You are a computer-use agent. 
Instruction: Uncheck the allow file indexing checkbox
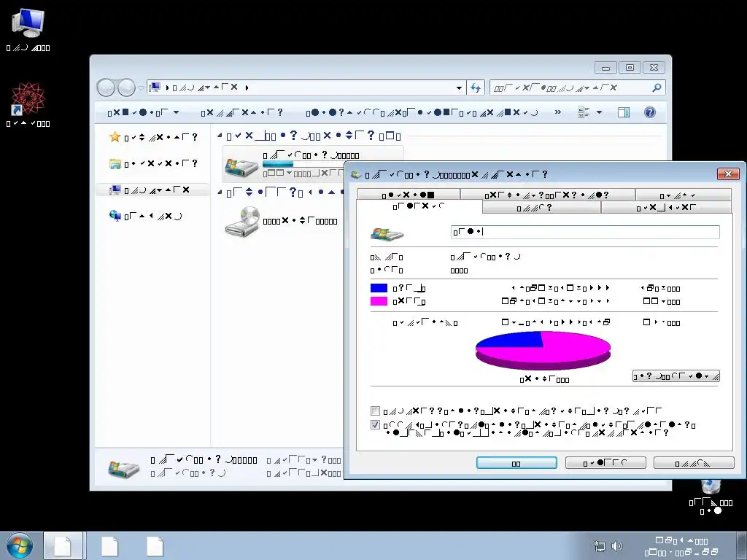[375, 425]
